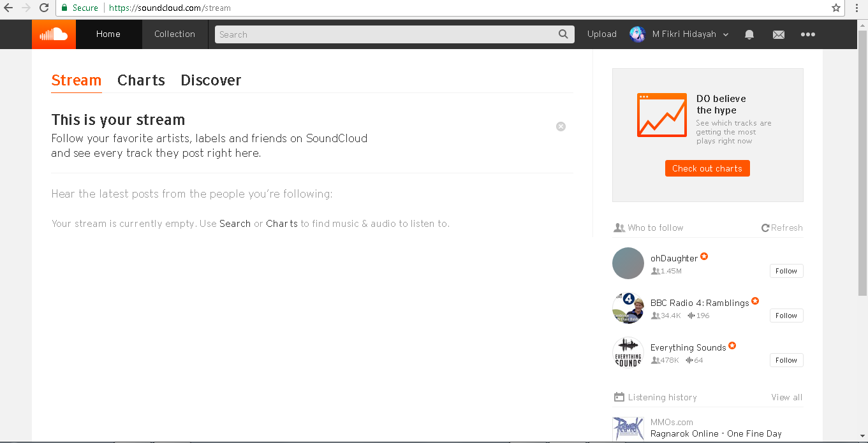Viewport: 868px width, 443px height.
Task: Click Everything Sounds verified star badge
Action: pyautogui.click(x=732, y=345)
